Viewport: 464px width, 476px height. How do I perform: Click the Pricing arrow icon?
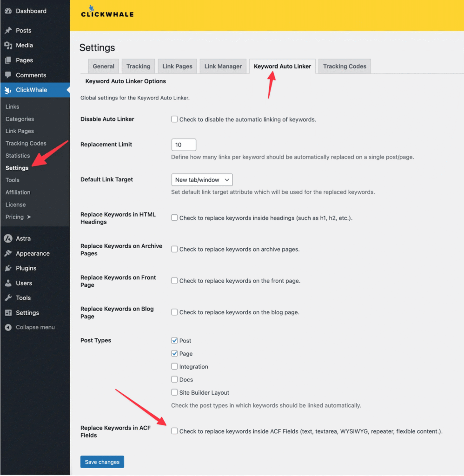(29, 217)
